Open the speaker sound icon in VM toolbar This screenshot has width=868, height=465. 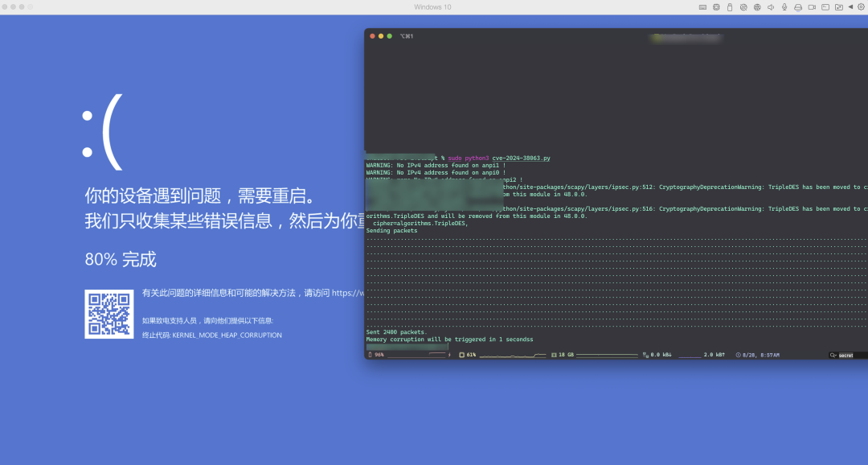[x=771, y=7]
